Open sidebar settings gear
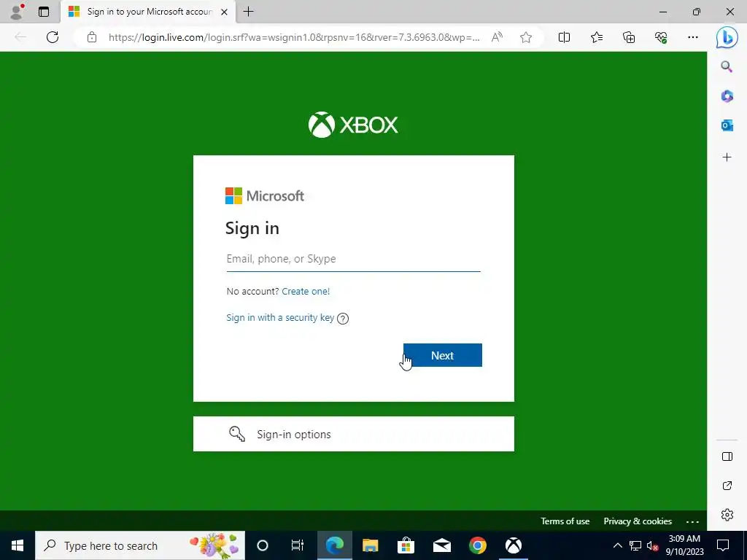Viewport: 747px width, 560px height. pyautogui.click(x=727, y=515)
